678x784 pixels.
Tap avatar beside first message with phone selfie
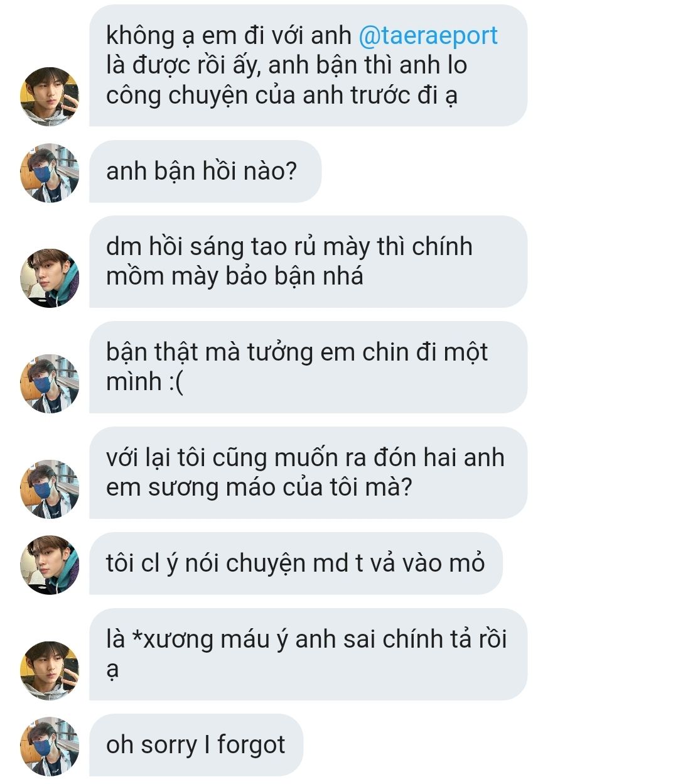click(50, 96)
